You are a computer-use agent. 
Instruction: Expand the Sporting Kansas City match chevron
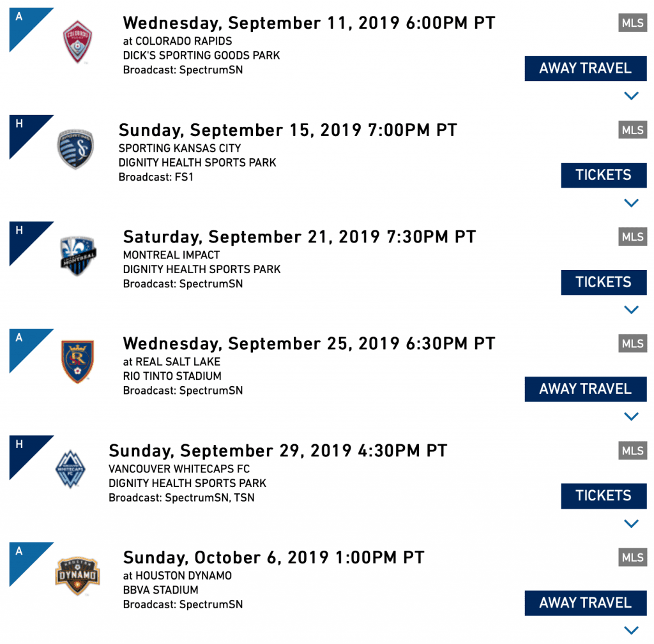tap(631, 203)
